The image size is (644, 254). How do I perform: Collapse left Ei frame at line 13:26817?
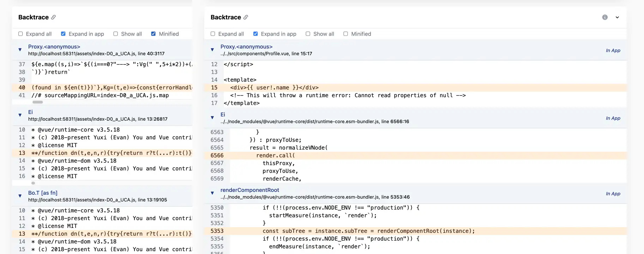[x=20, y=115]
